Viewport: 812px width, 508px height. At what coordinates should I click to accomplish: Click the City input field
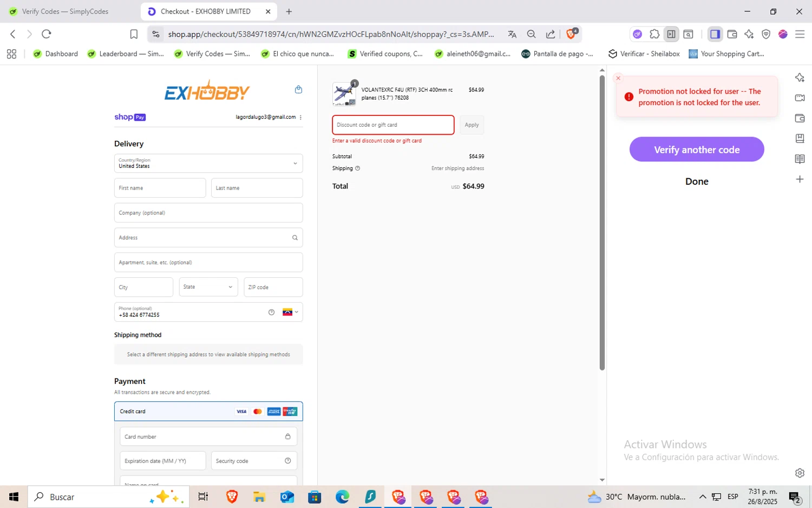coord(143,287)
